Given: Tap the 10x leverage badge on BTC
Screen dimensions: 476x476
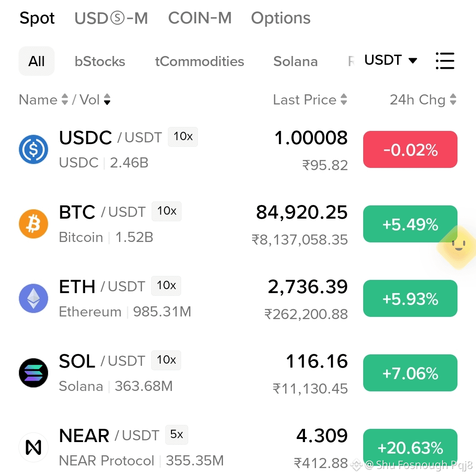Looking at the screenshot, I should (167, 211).
